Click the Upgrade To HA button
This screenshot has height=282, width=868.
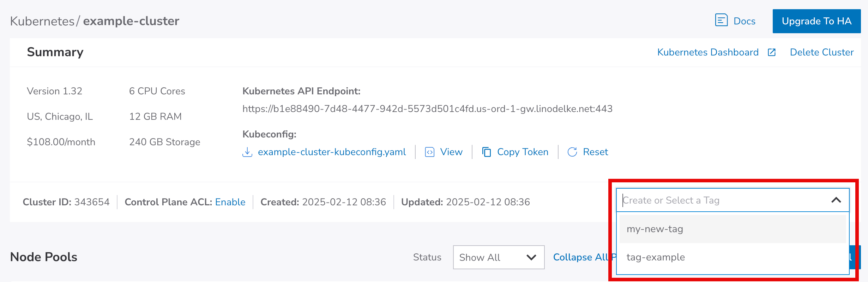click(x=816, y=21)
